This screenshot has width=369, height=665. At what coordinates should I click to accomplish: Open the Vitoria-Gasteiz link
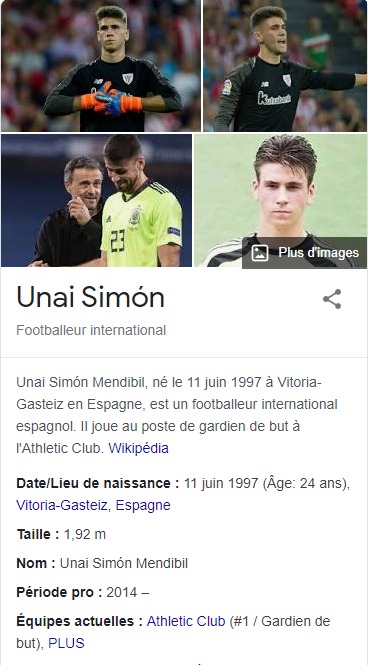(62, 505)
